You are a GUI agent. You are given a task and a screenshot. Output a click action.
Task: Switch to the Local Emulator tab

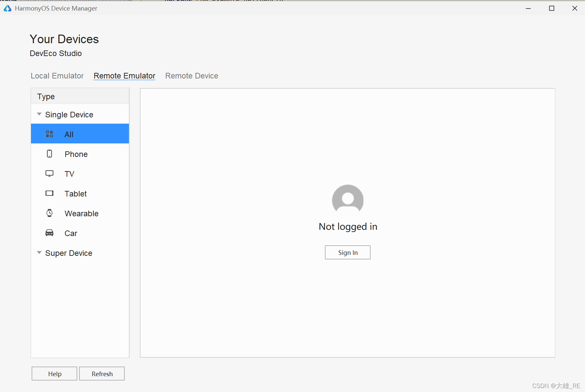pyautogui.click(x=57, y=76)
